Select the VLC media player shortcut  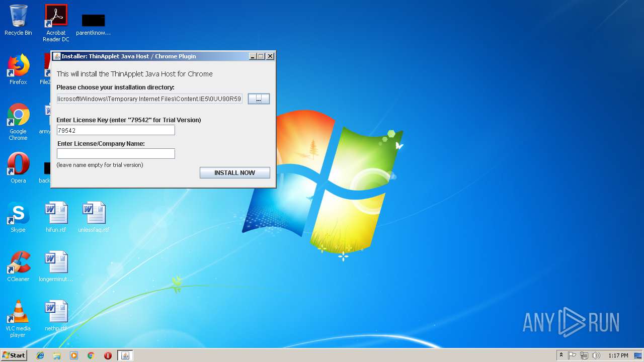click(x=18, y=319)
